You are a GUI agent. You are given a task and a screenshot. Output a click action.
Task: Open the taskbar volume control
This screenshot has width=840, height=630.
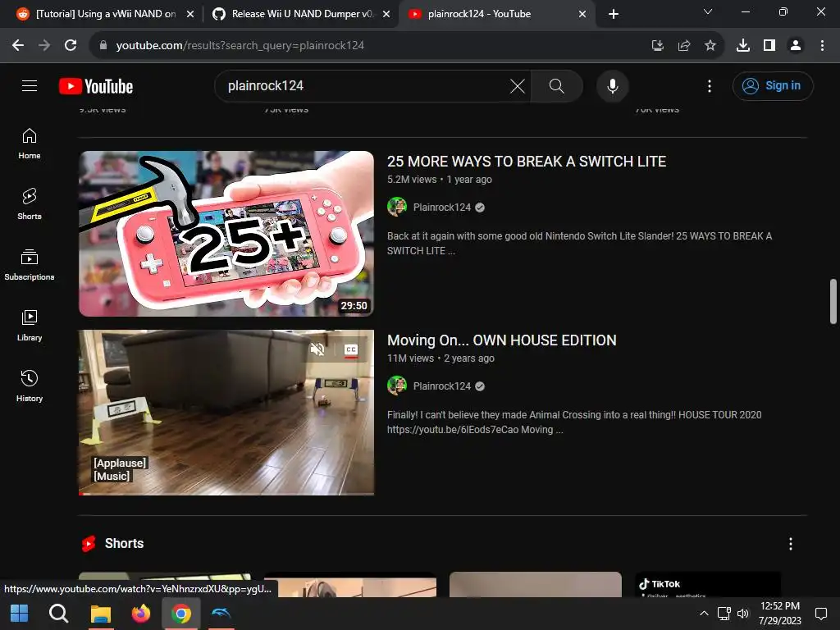click(742, 614)
